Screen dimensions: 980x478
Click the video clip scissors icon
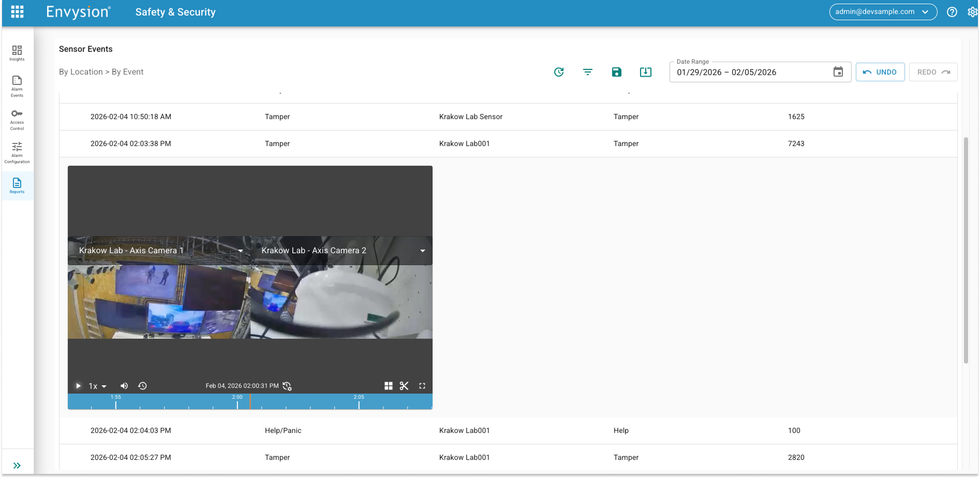coord(404,386)
